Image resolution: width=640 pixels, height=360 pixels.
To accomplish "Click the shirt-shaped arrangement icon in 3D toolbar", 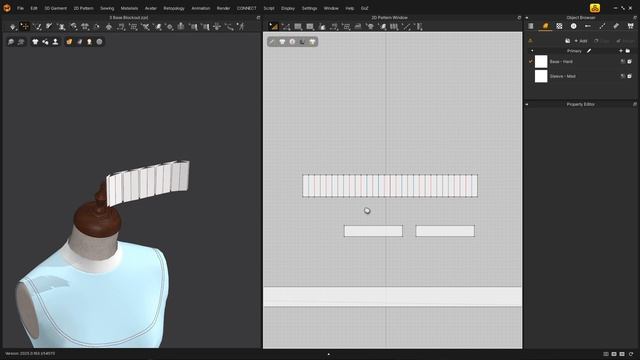I will (85, 27).
